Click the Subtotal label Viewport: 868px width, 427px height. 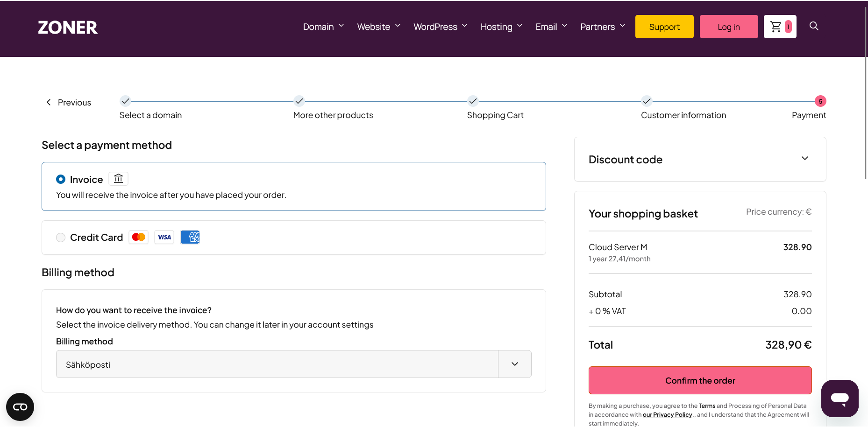pos(605,294)
